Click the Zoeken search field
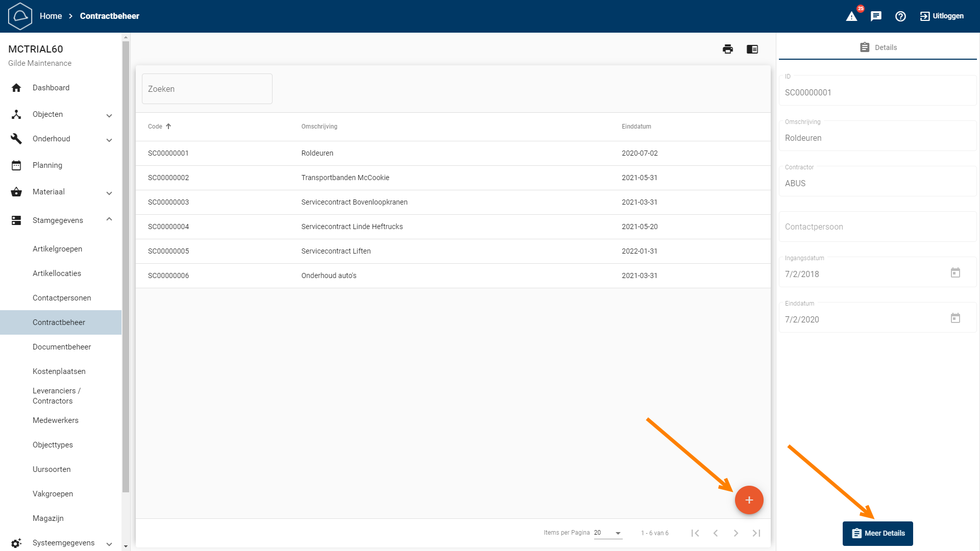The width and height of the screenshot is (980, 551). click(x=207, y=89)
